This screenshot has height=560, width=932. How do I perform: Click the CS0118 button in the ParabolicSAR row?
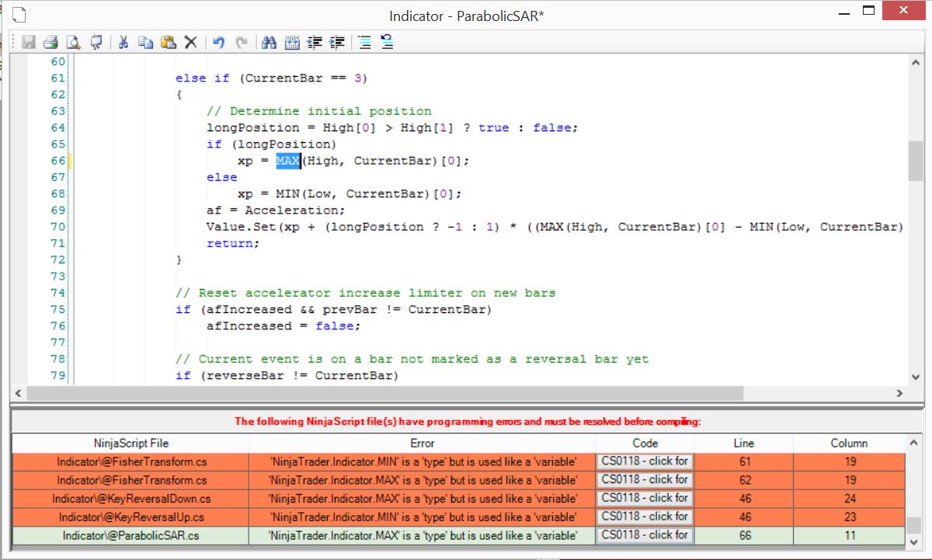point(645,535)
